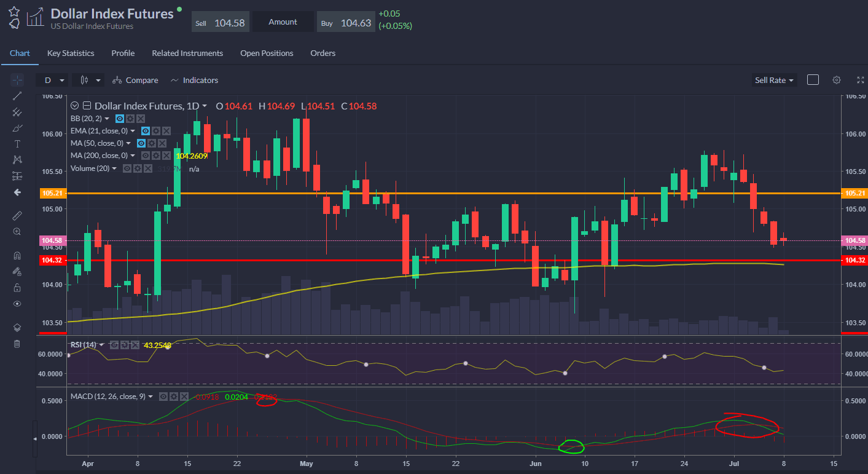This screenshot has height=474, width=868.
Task: Open the object tree layers icon
Action: (17, 327)
